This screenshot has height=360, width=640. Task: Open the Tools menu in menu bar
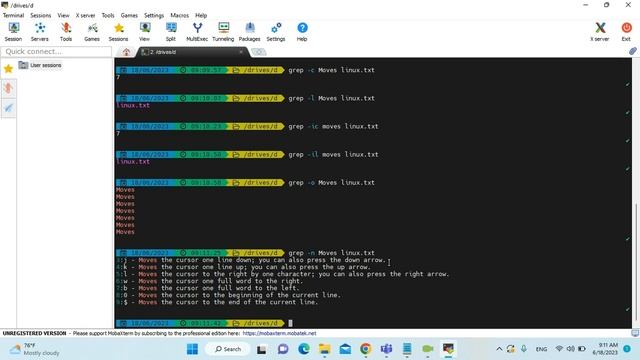click(108, 15)
